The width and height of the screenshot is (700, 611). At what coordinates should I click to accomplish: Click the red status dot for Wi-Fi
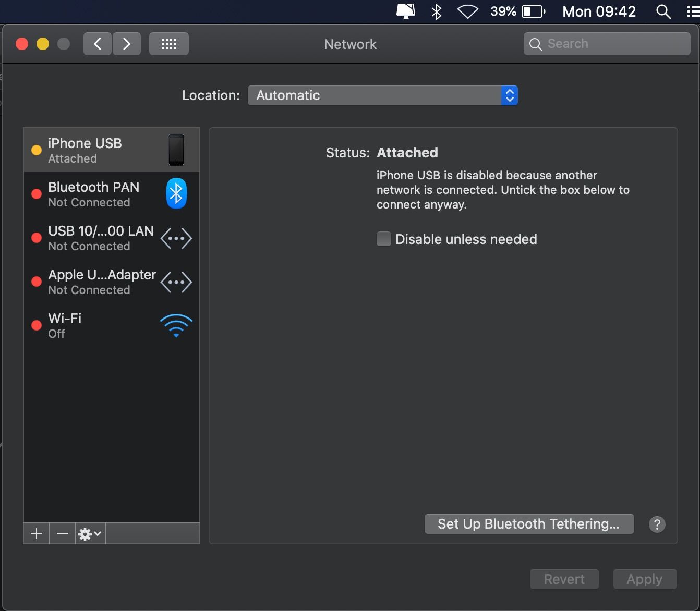click(x=37, y=325)
